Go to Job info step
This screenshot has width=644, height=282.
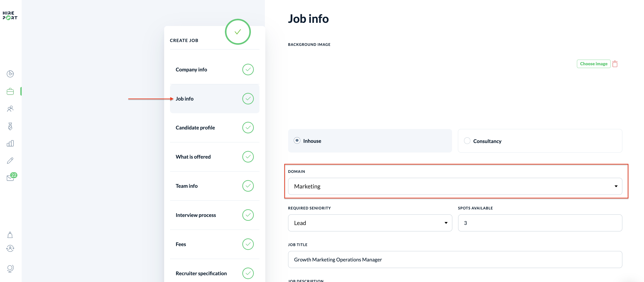click(215, 99)
